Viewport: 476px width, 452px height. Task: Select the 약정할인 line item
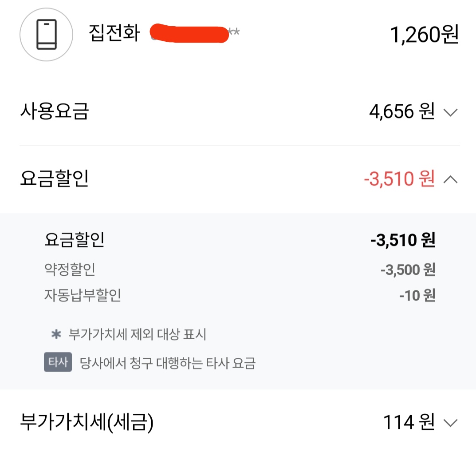(70, 269)
